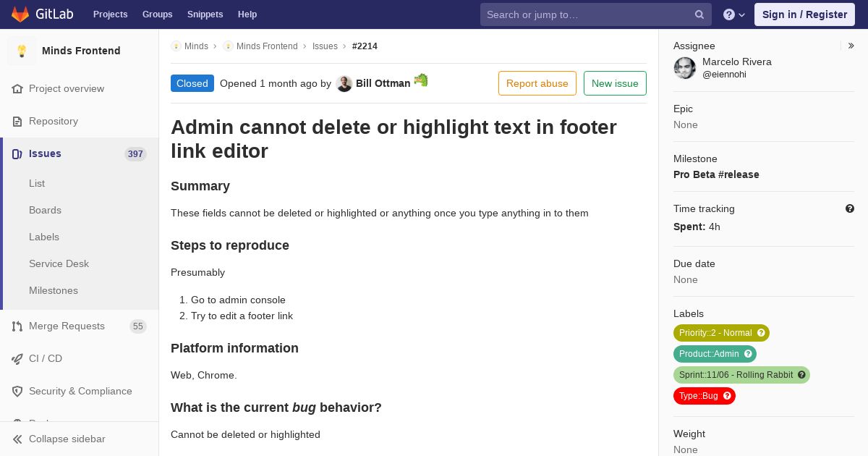Click the 'Opened 1 month ago' text
This screenshot has width=868, height=456.
[x=268, y=83]
